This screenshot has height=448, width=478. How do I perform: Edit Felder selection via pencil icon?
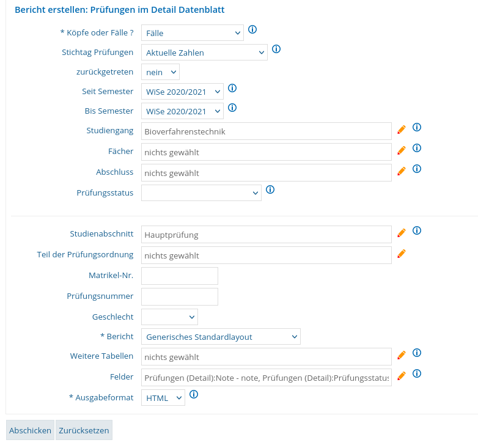click(402, 376)
